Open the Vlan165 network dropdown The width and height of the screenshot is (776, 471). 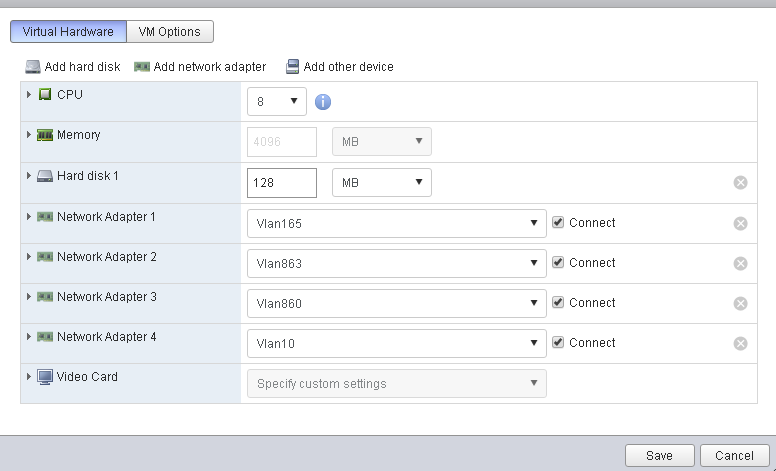tap(396, 223)
